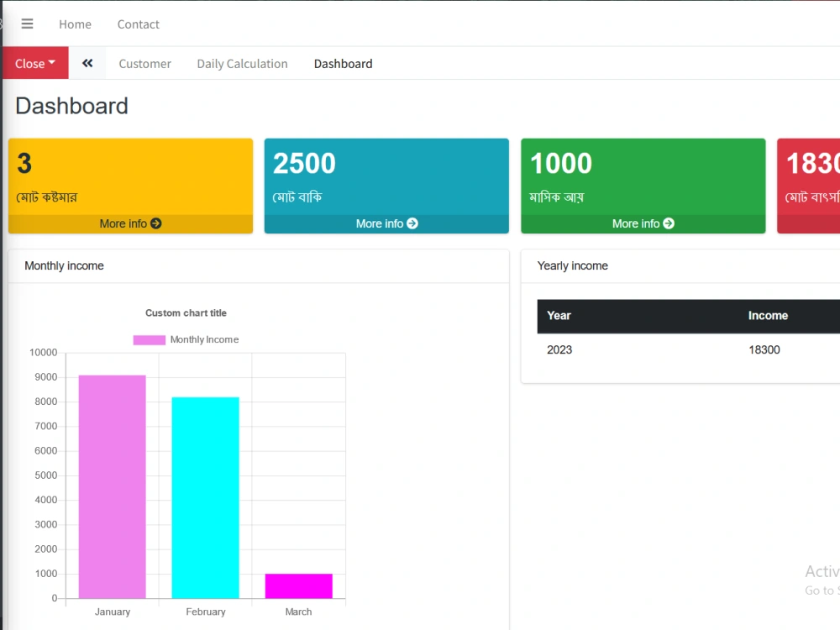Switch to the Customer tab
Image resolution: width=840 pixels, height=630 pixels.
(145, 64)
